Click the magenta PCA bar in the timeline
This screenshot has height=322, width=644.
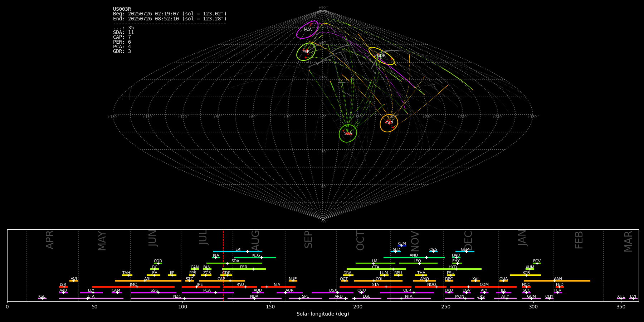[208, 293]
